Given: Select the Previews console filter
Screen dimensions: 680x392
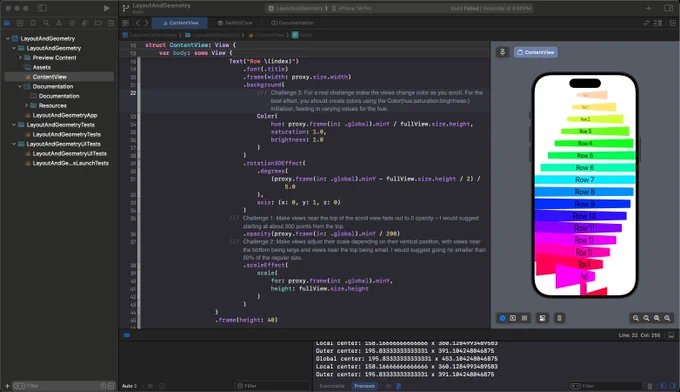Looking at the screenshot, I should 364,386.
